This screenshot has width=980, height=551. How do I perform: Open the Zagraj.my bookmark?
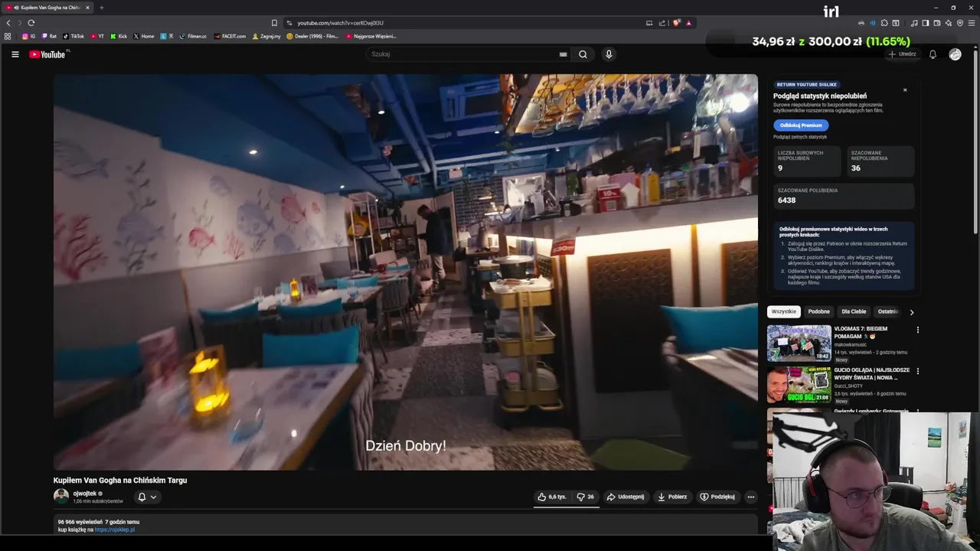click(x=266, y=36)
